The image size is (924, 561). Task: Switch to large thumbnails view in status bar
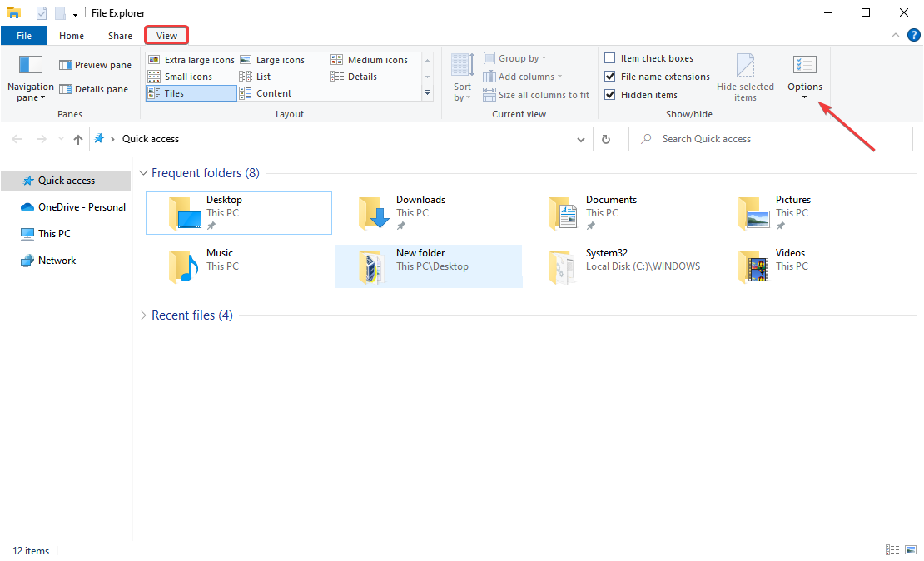click(x=911, y=550)
